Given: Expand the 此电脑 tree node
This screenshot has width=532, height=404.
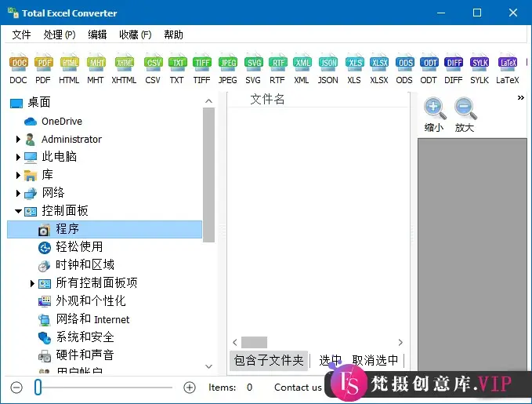Looking at the screenshot, I should (x=18, y=157).
